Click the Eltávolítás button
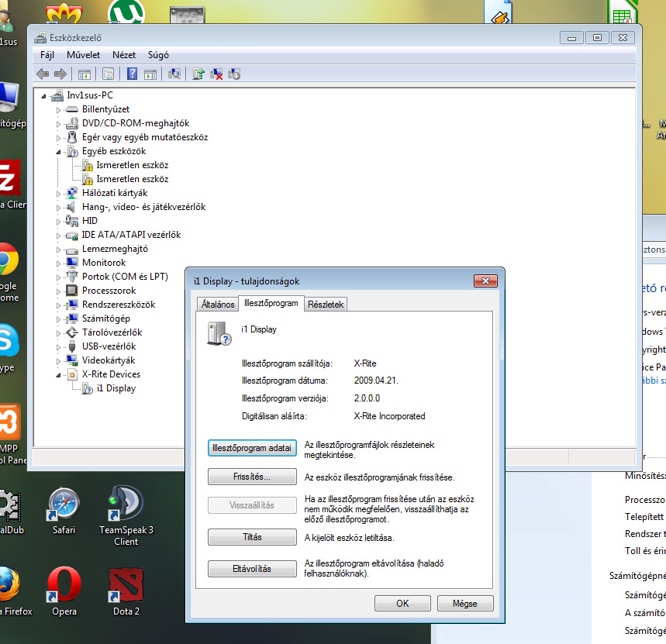Screen dimensions: 666x644 [252, 569]
